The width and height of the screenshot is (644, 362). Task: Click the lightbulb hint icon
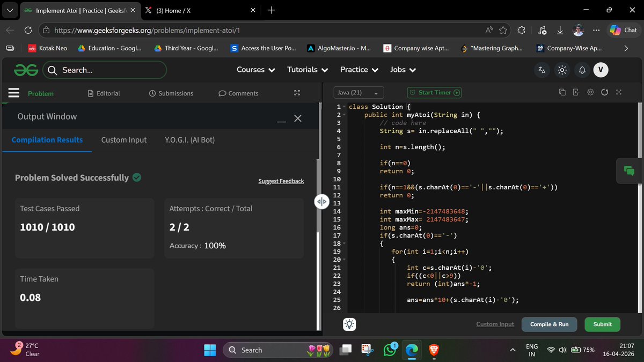(x=349, y=324)
